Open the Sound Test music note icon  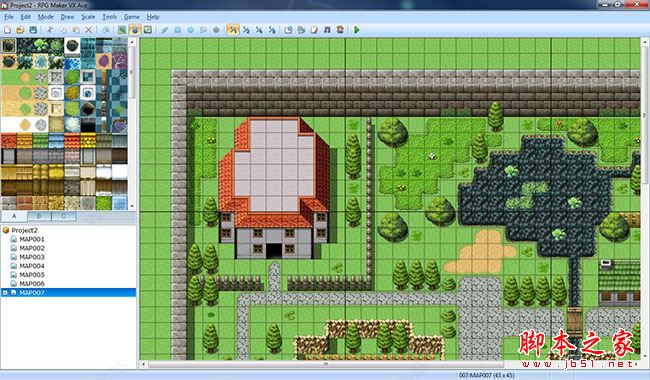point(327,30)
